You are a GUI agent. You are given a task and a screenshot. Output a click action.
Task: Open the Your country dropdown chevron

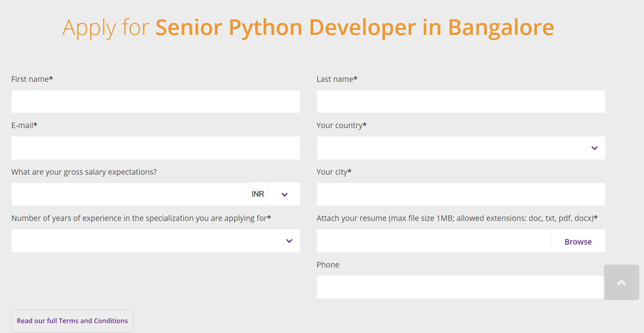click(x=594, y=148)
